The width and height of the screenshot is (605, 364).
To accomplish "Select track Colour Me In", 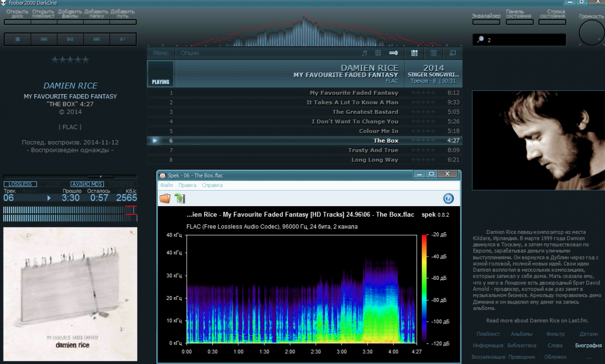I will [x=305, y=131].
